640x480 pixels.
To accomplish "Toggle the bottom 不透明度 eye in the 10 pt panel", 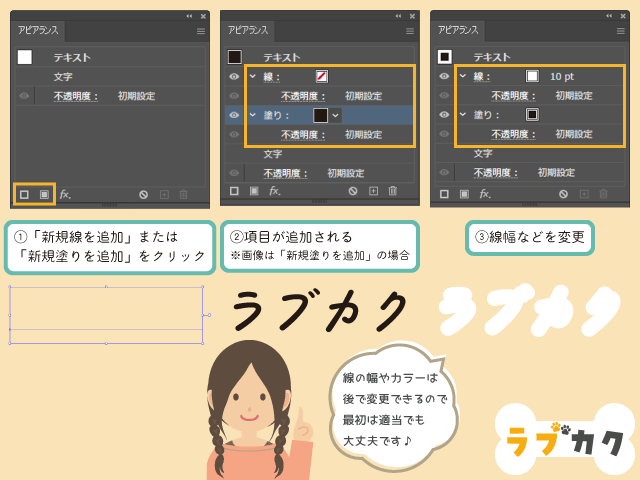I will [444, 172].
